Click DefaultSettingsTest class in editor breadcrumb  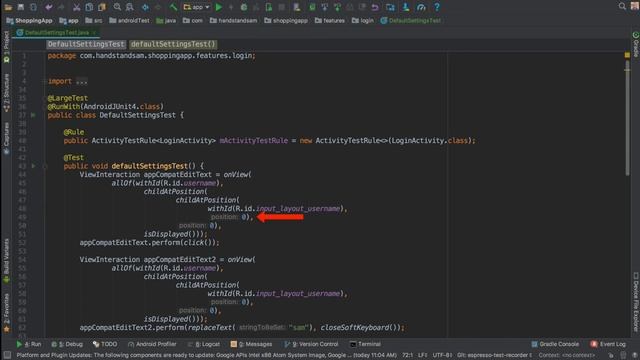[86, 44]
